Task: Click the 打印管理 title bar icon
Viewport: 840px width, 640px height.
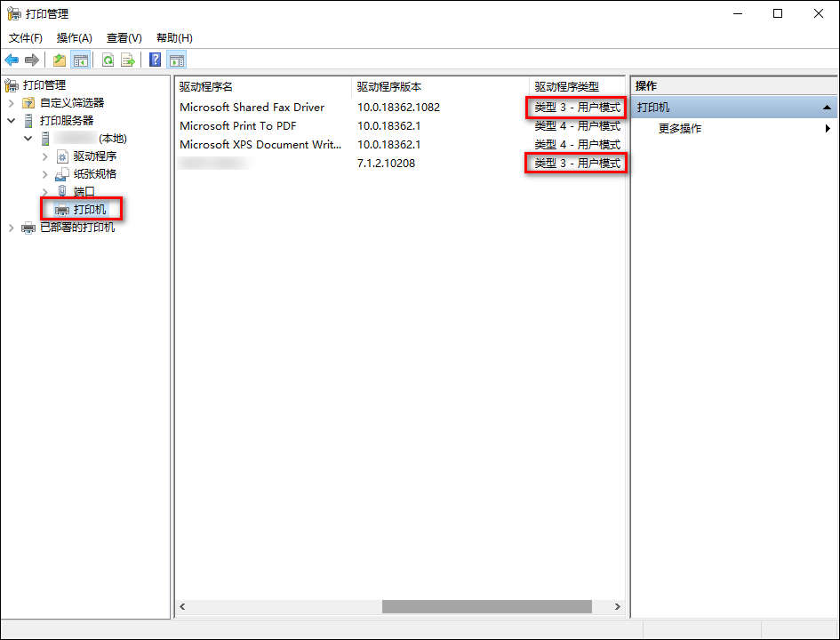Action: click(x=14, y=14)
